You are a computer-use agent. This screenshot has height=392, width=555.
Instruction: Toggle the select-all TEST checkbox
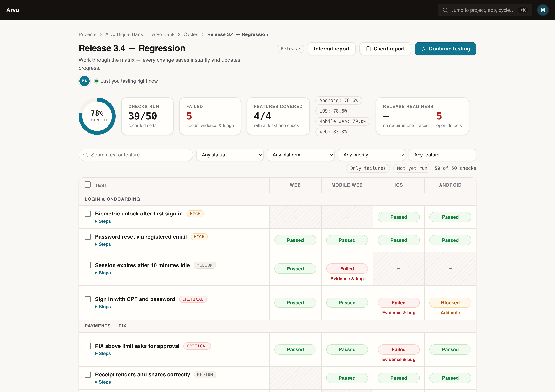point(88,185)
